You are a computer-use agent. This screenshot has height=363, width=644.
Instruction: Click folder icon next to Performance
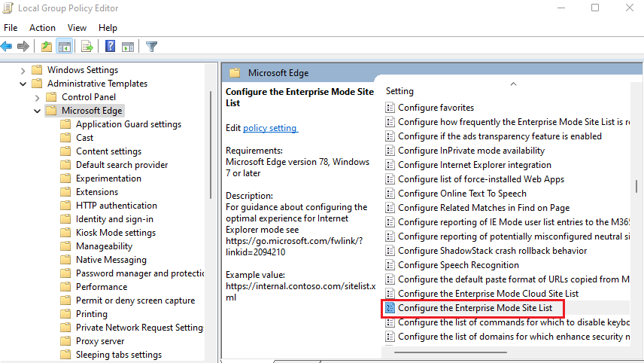(65, 286)
